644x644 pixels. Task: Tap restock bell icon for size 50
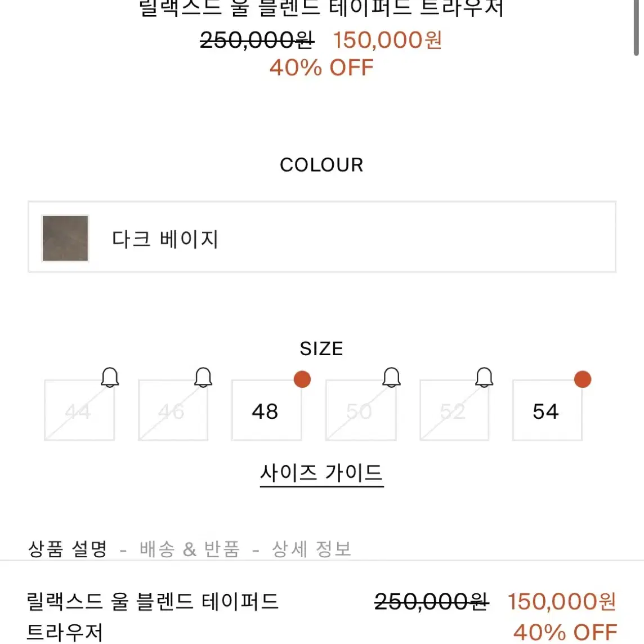[391, 377]
